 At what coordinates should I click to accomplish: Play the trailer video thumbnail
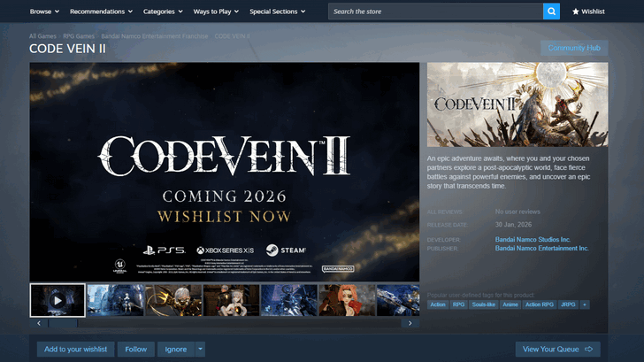(57, 300)
